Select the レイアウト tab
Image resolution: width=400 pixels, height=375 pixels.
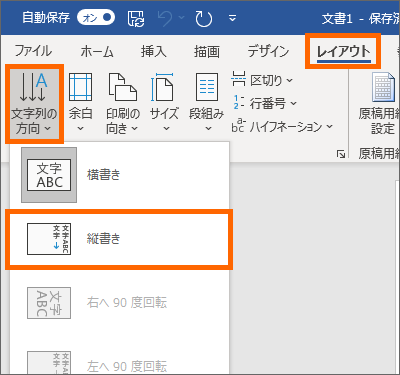[343, 51]
